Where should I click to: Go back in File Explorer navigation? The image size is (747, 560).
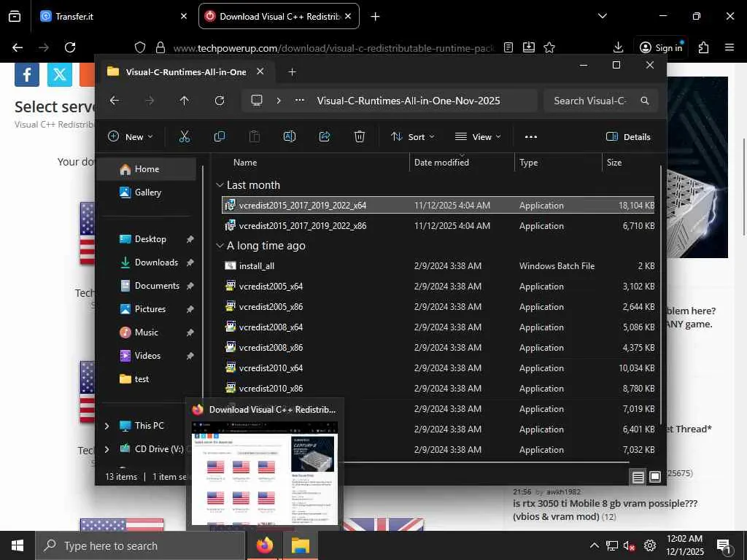(x=115, y=101)
